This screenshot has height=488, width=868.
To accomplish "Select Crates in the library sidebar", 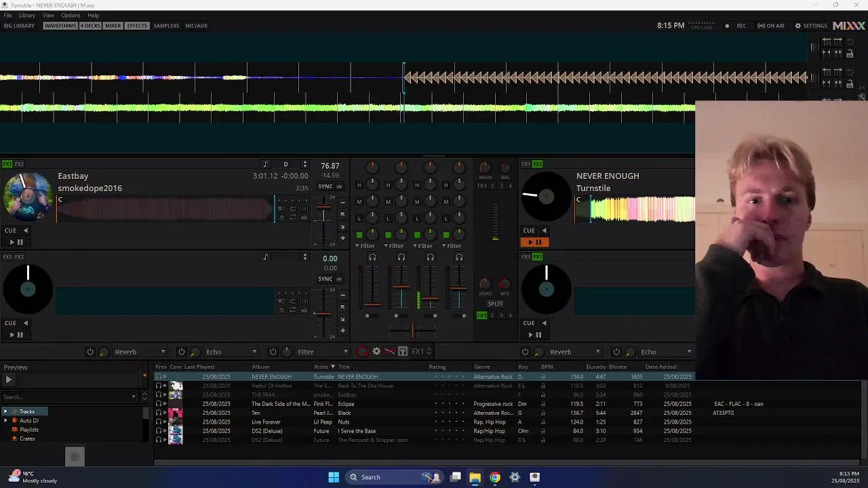I will pyautogui.click(x=27, y=439).
